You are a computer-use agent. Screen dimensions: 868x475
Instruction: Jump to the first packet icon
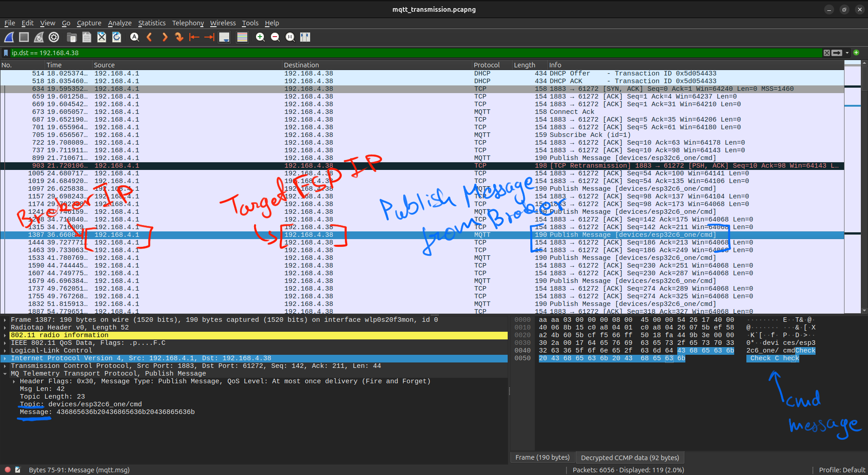[x=194, y=37]
